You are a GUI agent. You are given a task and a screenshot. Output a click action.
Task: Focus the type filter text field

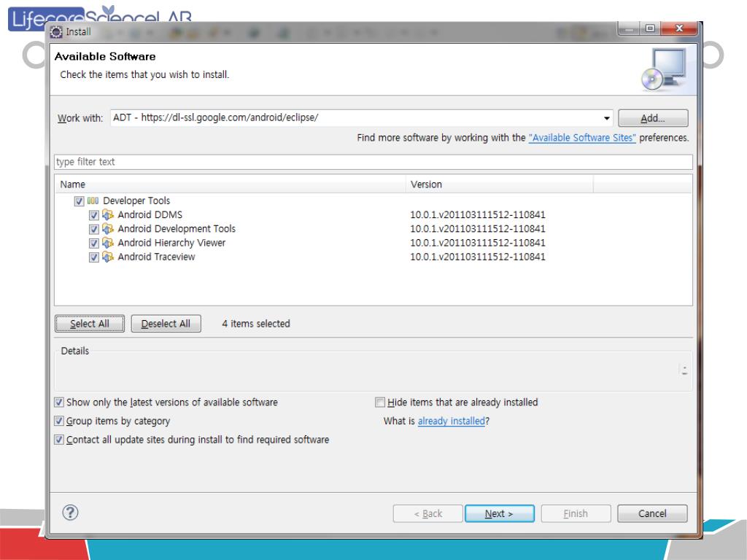(x=373, y=162)
